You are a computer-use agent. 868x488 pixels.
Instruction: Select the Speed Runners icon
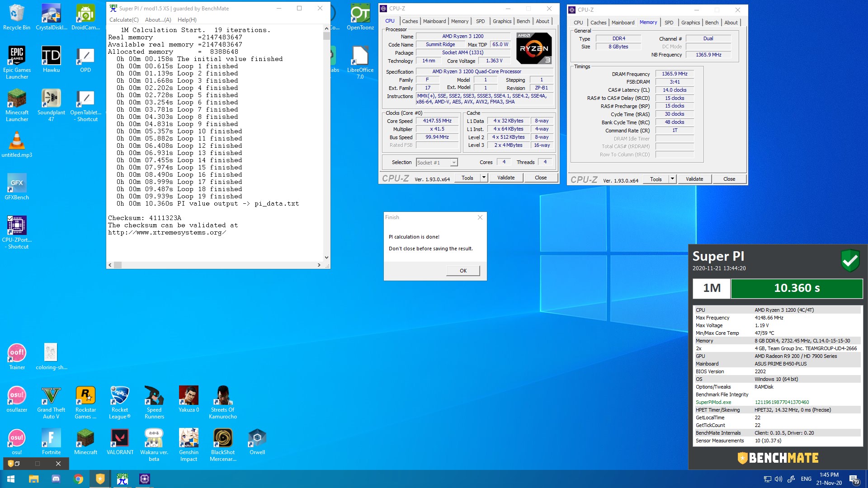click(154, 402)
